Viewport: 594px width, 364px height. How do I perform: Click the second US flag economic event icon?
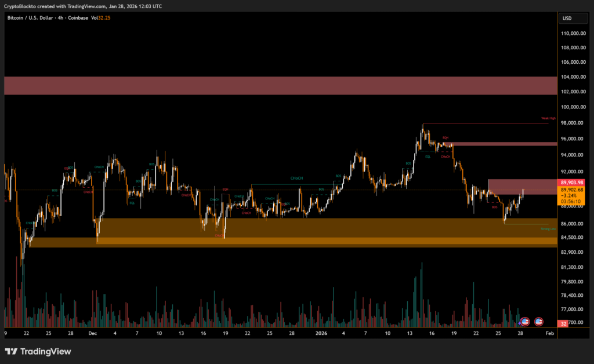tap(539, 321)
